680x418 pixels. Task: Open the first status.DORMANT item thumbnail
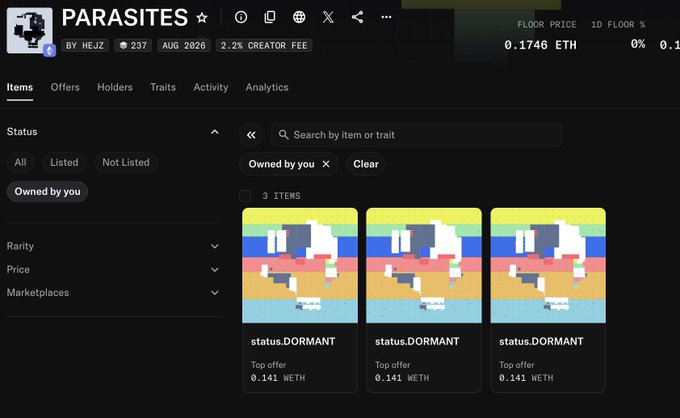(x=300, y=265)
